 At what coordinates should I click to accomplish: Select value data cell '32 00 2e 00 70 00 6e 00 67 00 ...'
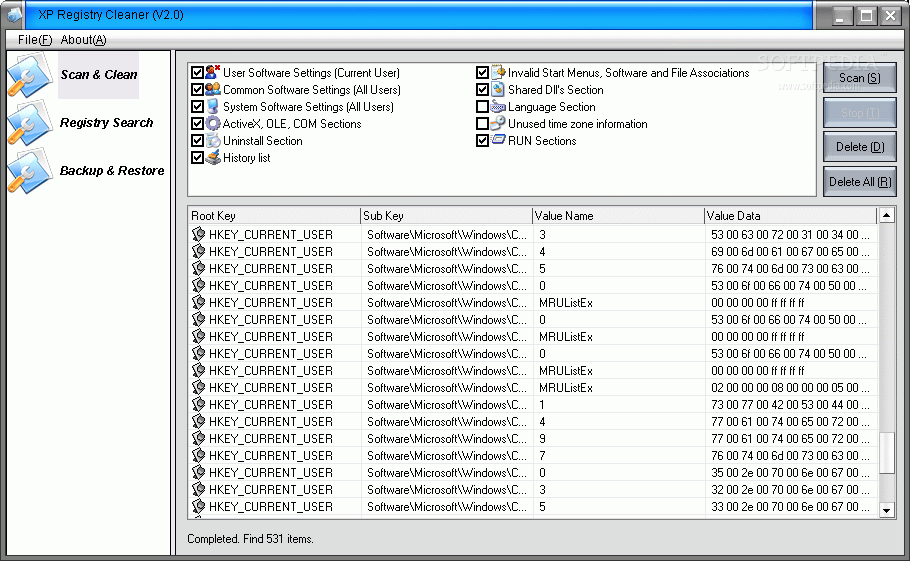(790, 489)
